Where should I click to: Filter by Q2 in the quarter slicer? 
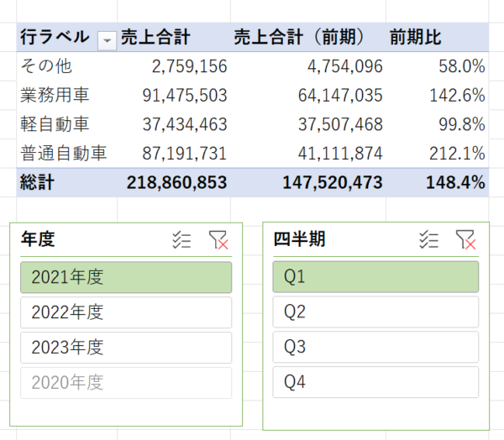(x=375, y=312)
